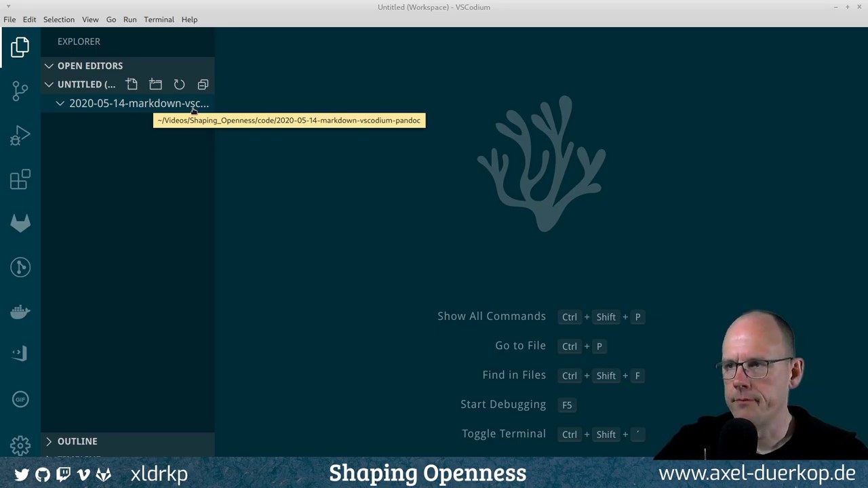Viewport: 868px width, 488px height.
Task: Open the Run and Debug view
Action: (20, 136)
